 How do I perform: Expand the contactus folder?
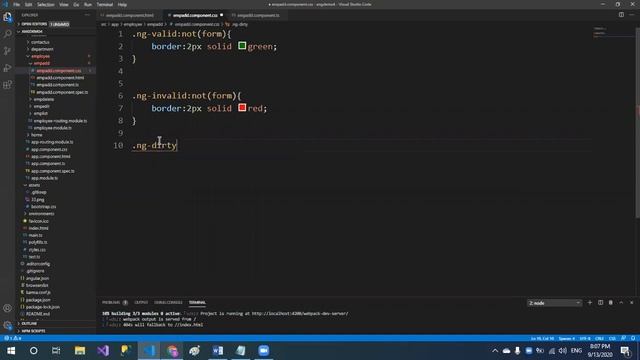pos(40,42)
